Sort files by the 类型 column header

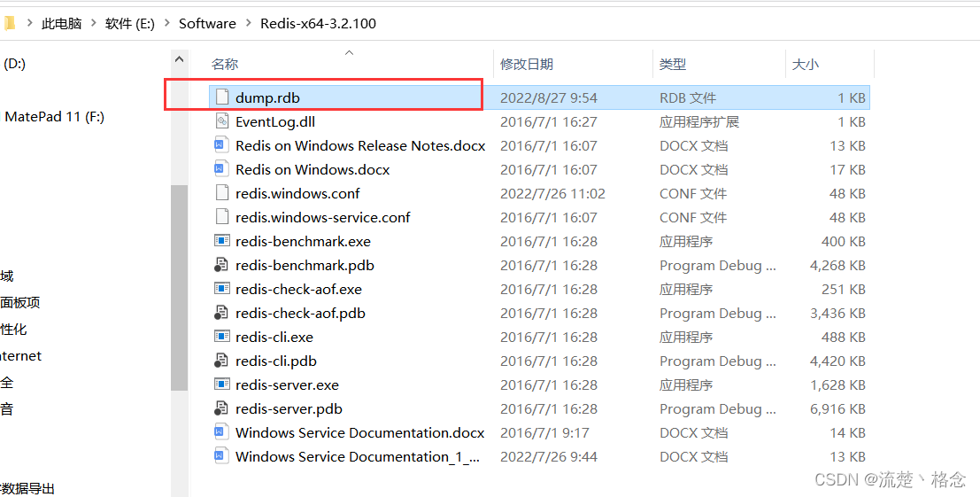673,64
